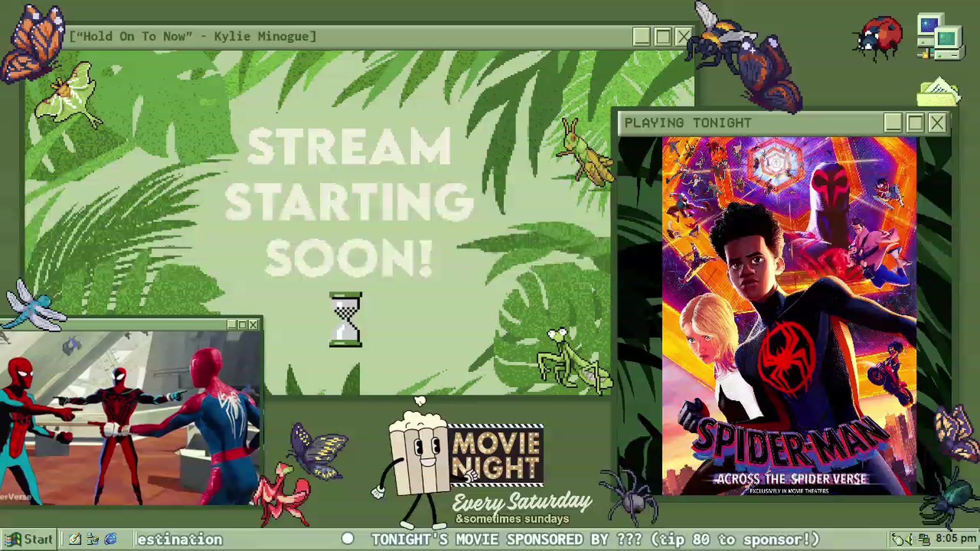Maximize the Kylie Minogue song window

click(663, 37)
